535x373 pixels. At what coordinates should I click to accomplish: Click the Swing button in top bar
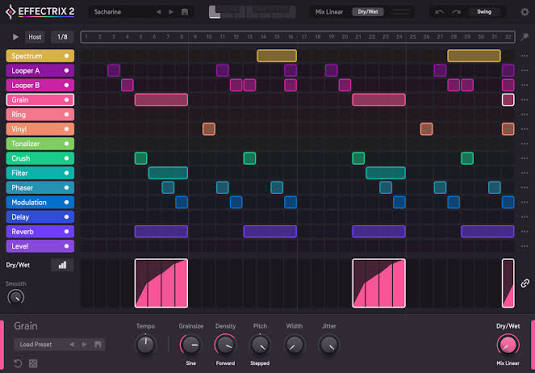point(484,12)
